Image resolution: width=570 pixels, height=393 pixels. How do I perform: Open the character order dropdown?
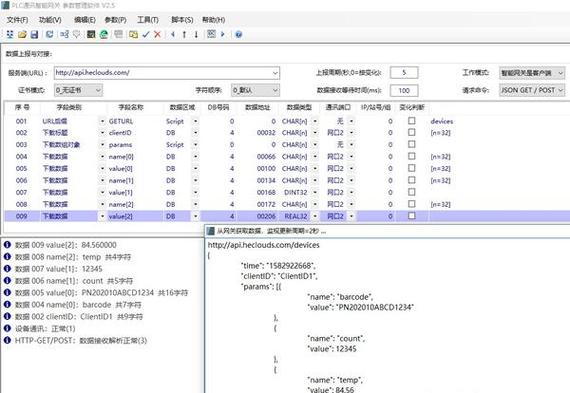point(256,90)
